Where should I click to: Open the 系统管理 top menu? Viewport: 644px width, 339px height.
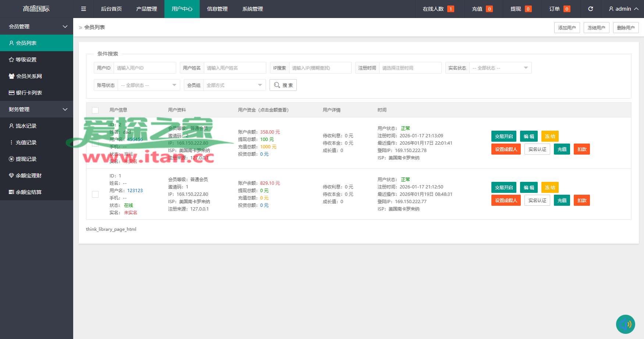point(253,9)
